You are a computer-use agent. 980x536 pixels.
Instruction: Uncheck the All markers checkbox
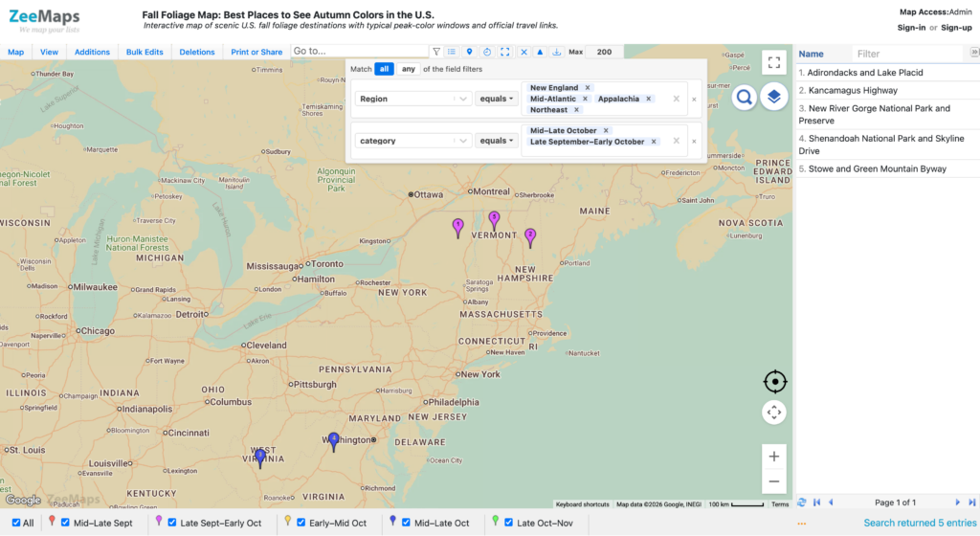pos(16,523)
